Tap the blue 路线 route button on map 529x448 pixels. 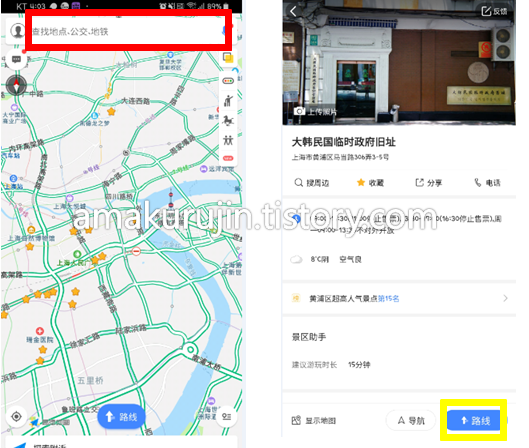pos(122,417)
